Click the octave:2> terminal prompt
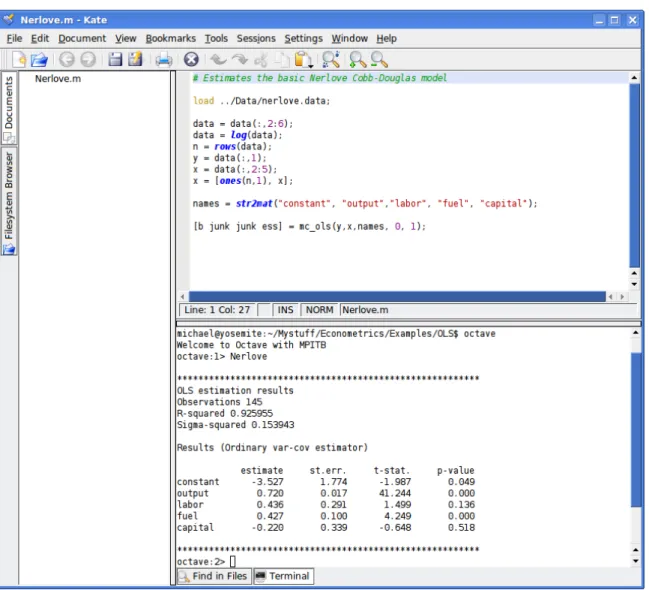Screen dimensions: 649x590 201,561
